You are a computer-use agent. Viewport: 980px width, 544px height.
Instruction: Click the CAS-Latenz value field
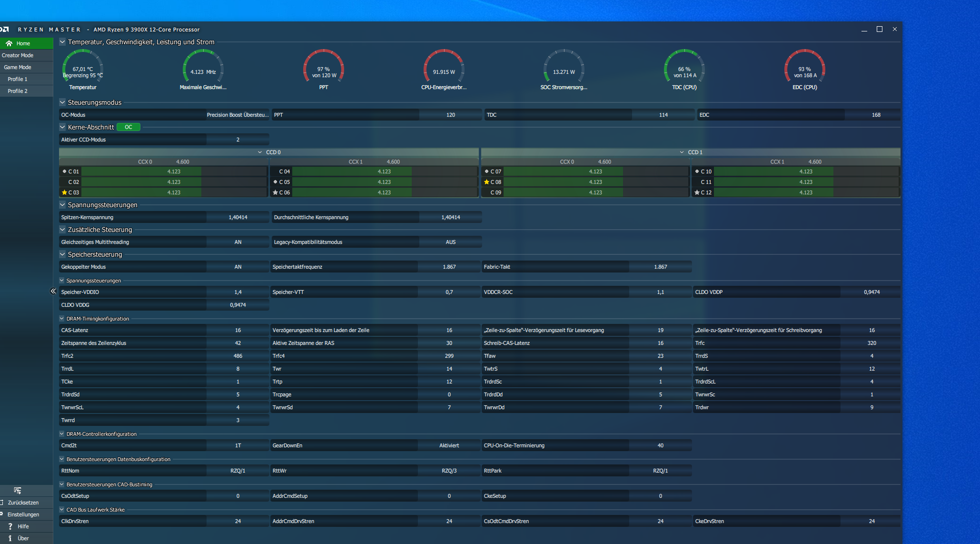[238, 330]
